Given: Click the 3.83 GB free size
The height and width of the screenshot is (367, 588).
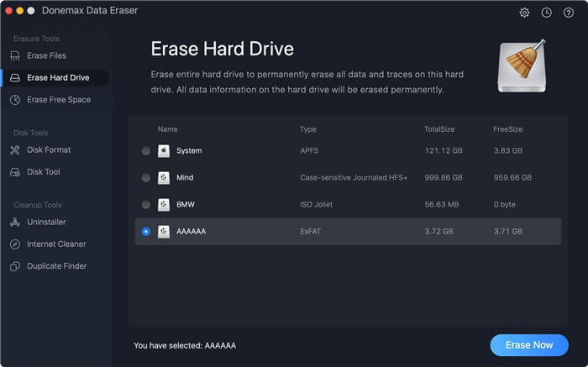Looking at the screenshot, I should (x=508, y=150).
